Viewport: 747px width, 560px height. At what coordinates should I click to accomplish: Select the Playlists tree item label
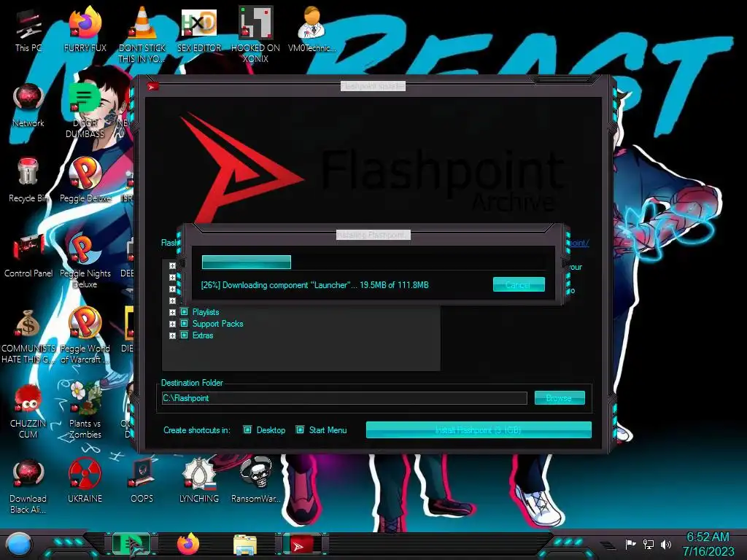tap(205, 312)
